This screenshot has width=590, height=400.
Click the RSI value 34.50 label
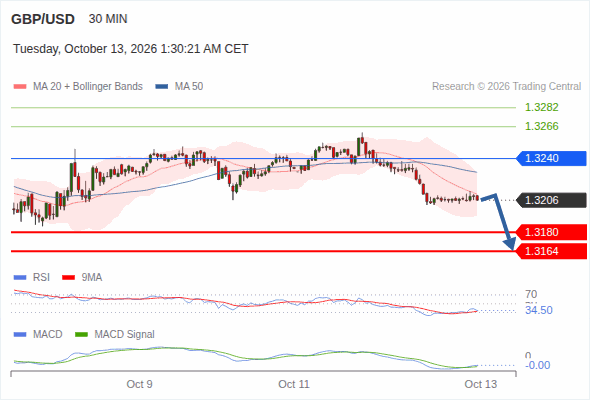pyautogui.click(x=539, y=310)
